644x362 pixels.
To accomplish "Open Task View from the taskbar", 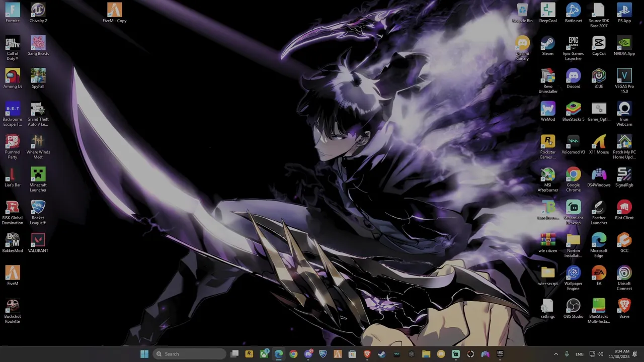I will pyautogui.click(x=234, y=354).
